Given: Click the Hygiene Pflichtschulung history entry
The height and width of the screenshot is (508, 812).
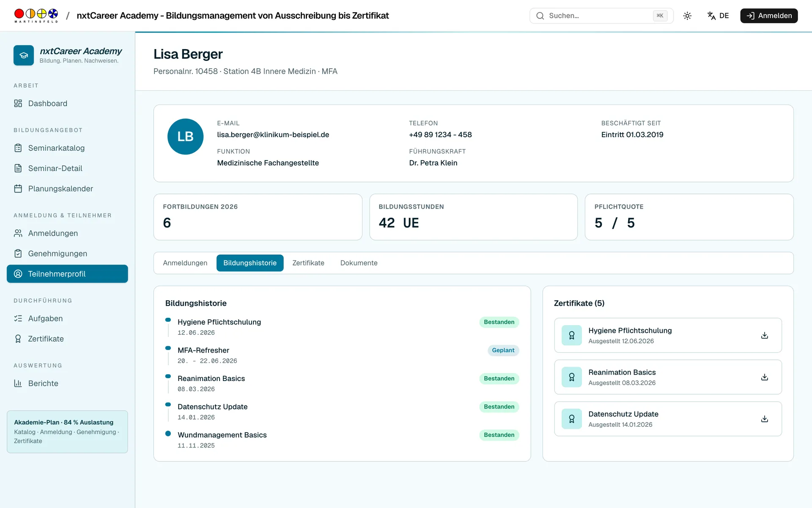Looking at the screenshot, I should [342, 327].
